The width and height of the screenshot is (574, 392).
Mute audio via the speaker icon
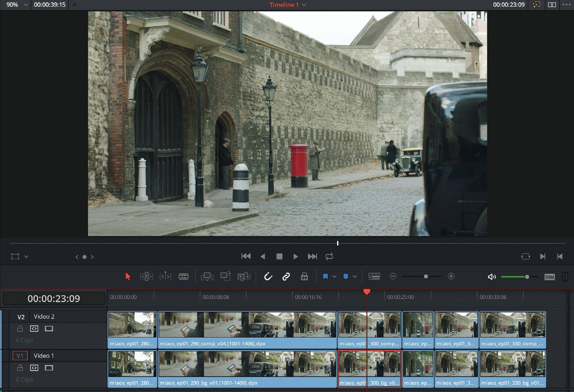coord(492,277)
